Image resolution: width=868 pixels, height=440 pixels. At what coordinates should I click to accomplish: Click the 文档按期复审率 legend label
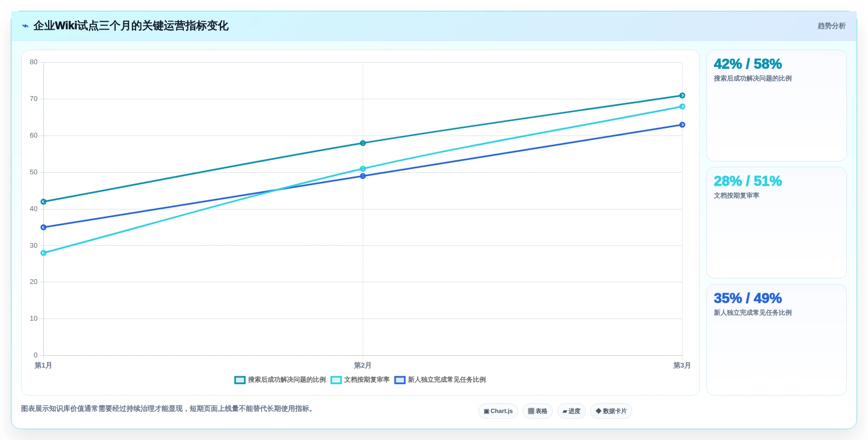click(x=367, y=380)
